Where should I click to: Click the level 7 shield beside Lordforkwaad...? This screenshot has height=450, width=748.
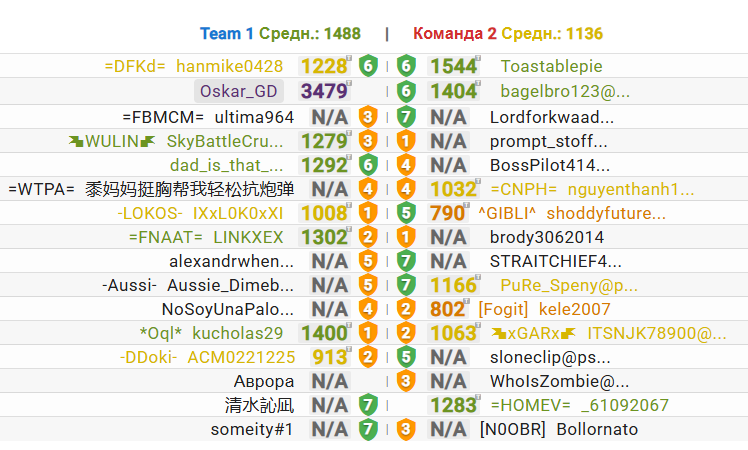point(406,117)
